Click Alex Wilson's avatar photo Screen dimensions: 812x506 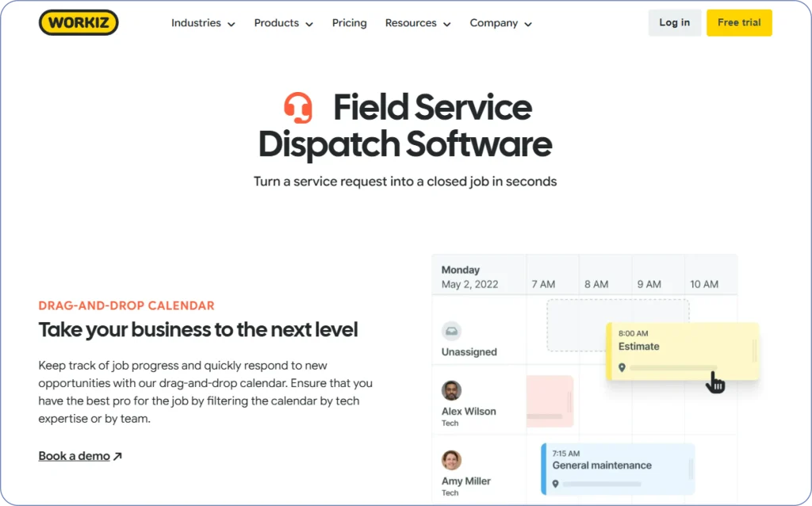coord(451,390)
